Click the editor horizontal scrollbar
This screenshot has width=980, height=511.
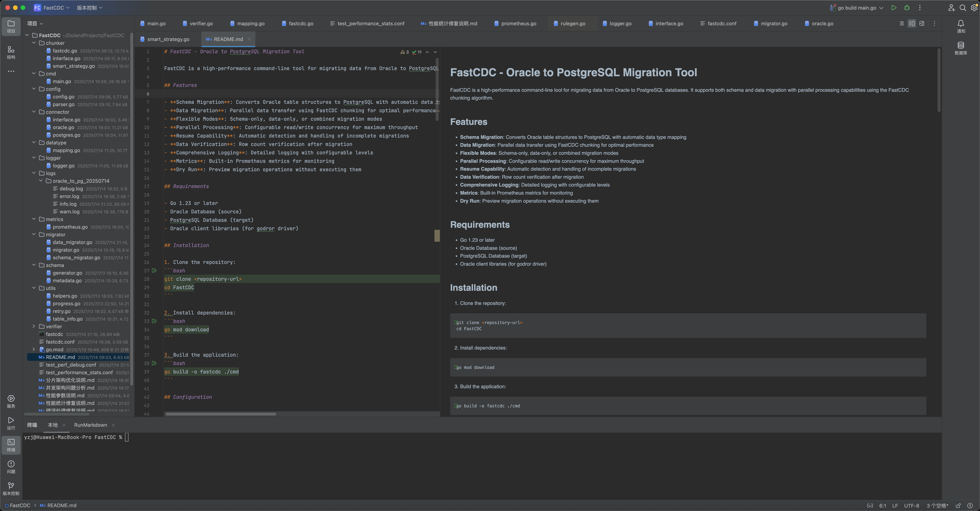tap(221, 414)
